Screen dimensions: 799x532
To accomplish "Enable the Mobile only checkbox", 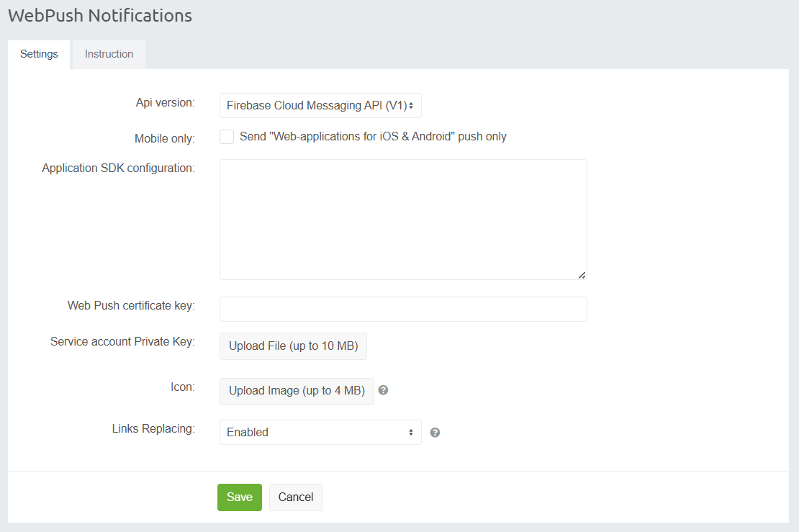I will tap(227, 137).
